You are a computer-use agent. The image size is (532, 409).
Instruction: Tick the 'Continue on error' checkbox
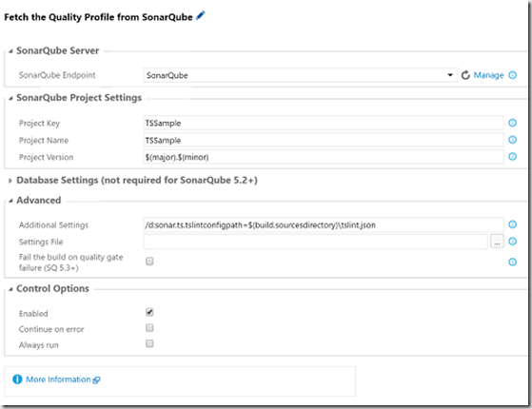pyautogui.click(x=149, y=328)
